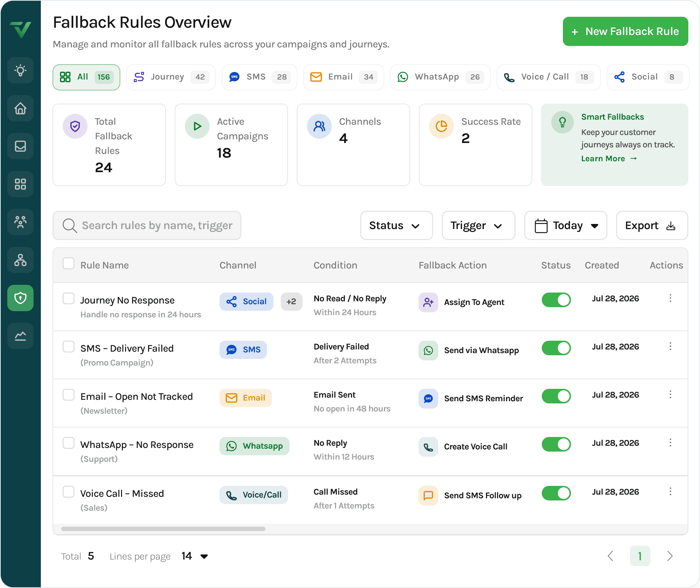The image size is (700, 588).
Task: Switch to the Email tab
Action: tap(344, 77)
